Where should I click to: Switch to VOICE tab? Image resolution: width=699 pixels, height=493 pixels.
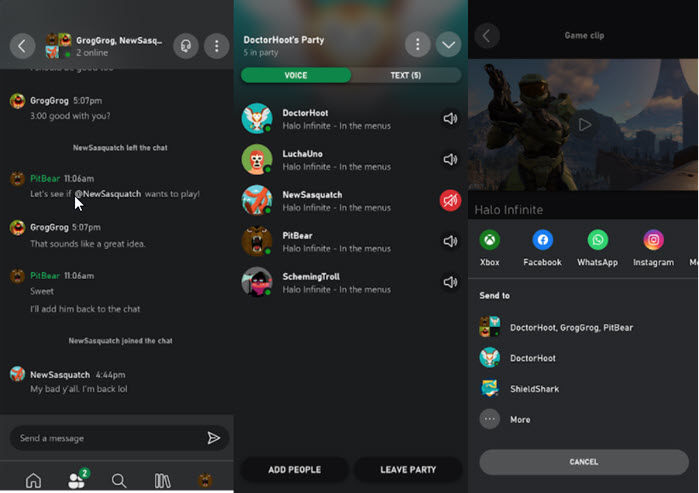296,75
